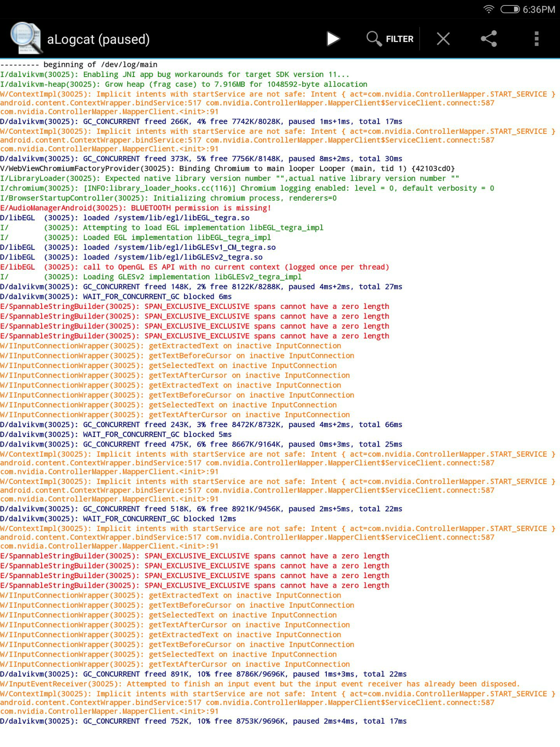
Task: Share the log via share icon
Action: tap(489, 39)
